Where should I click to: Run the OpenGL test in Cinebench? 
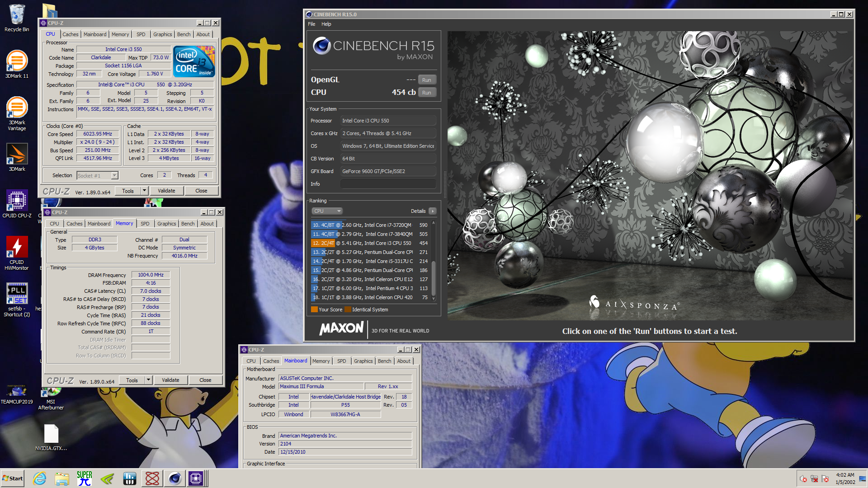click(x=427, y=80)
